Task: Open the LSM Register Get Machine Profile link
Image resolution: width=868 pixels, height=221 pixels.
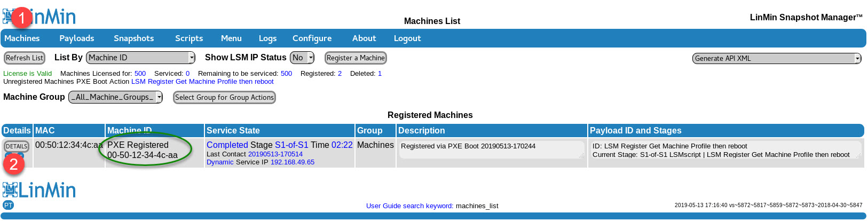Action: tap(202, 82)
